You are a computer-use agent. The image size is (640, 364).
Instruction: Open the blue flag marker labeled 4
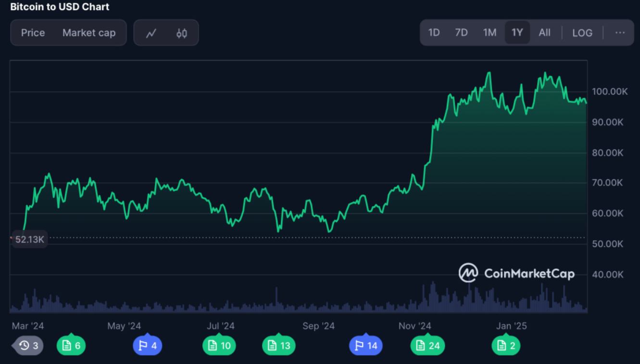(147, 345)
